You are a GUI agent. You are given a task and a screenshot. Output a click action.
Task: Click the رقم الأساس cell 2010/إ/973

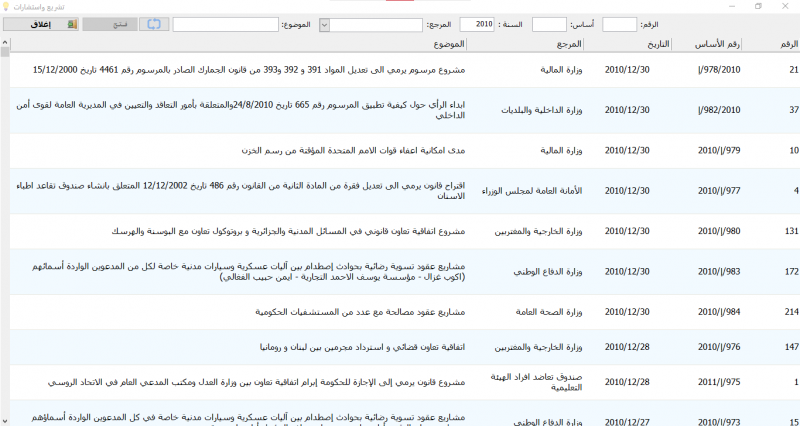coord(719,422)
